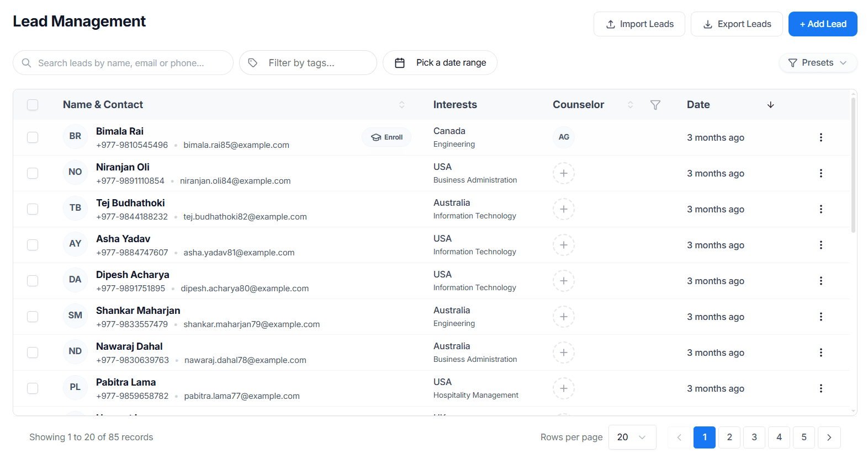Assign counselor to Nawaraj Dahal
The width and height of the screenshot is (868, 454).
pos(564,352)
